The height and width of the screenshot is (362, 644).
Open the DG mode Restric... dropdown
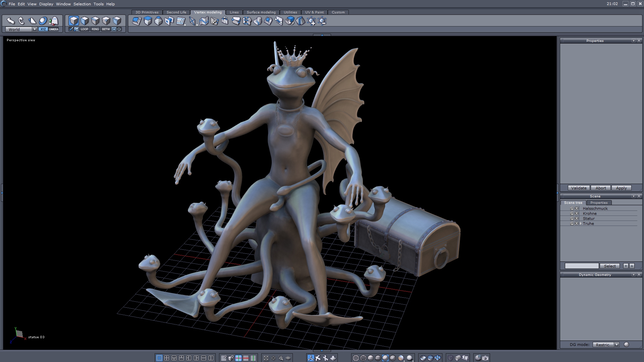click(x=616, y=345)
